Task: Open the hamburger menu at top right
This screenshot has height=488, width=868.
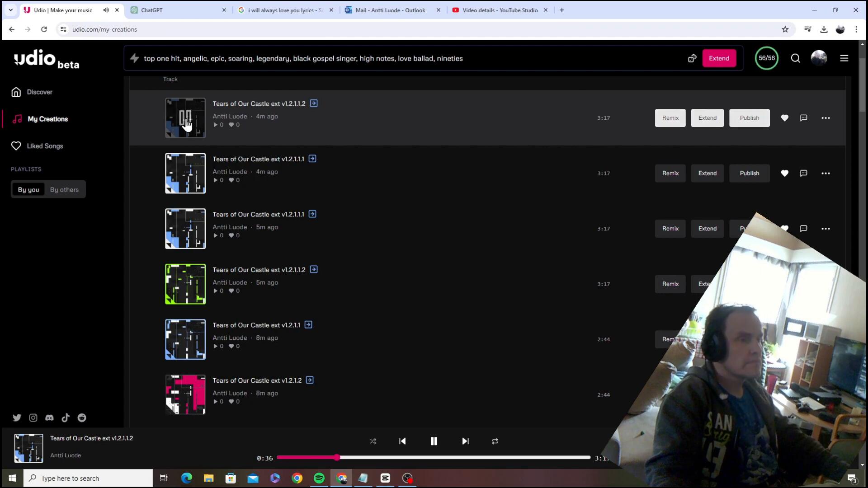Action: click(x=844, y=58)
